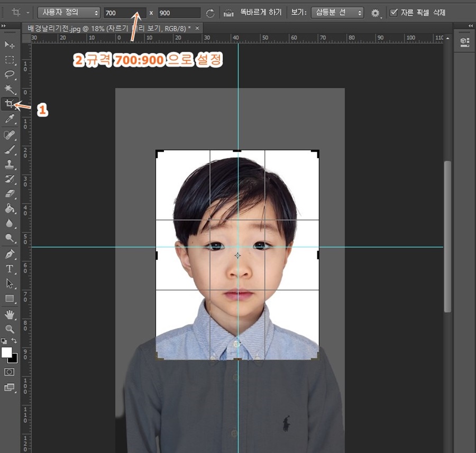Open the Crop tool preset picker arrow
Screen dimensions: 476x453
(x=28, y=13)
